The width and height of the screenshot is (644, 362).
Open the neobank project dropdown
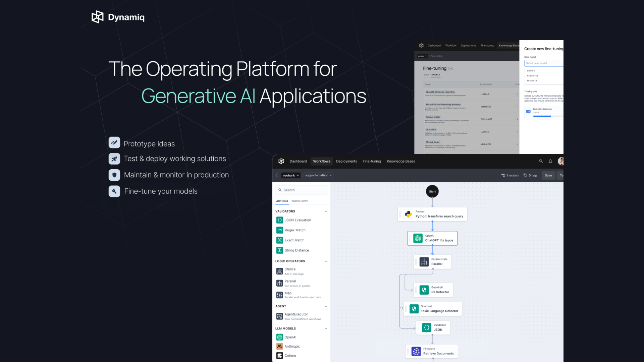tap(290, 175)
